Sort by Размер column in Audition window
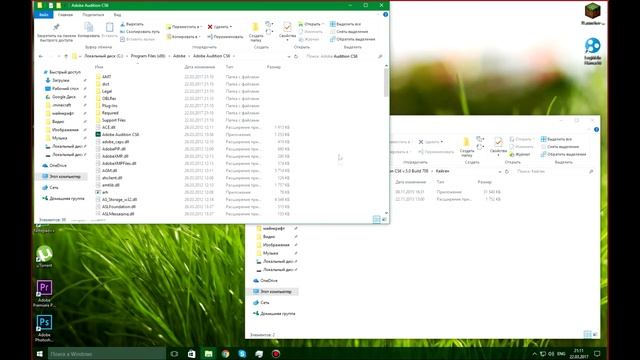Viewport: 640px width, 360px height. pos(273,67)
